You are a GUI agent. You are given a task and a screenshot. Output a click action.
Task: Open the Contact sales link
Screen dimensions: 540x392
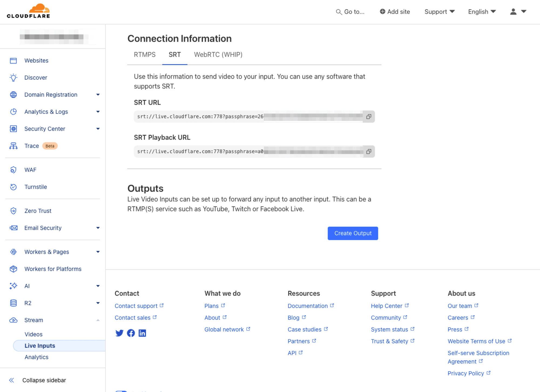(x=136, y=318)
